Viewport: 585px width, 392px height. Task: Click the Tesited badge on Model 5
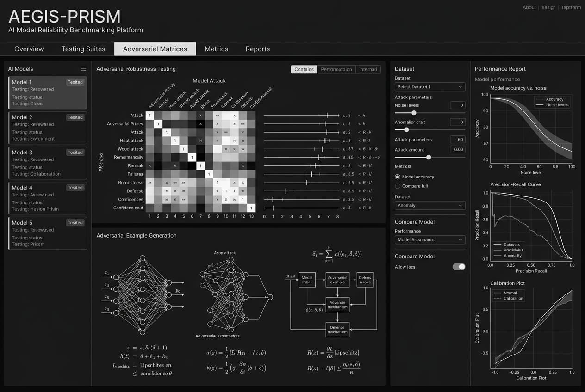click(x=75, y=223)
